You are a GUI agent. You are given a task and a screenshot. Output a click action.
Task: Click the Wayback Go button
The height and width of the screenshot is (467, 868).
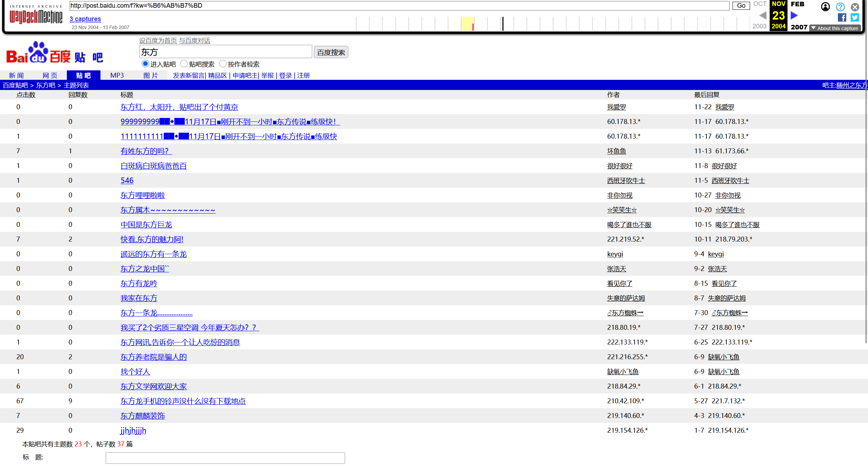741,6
